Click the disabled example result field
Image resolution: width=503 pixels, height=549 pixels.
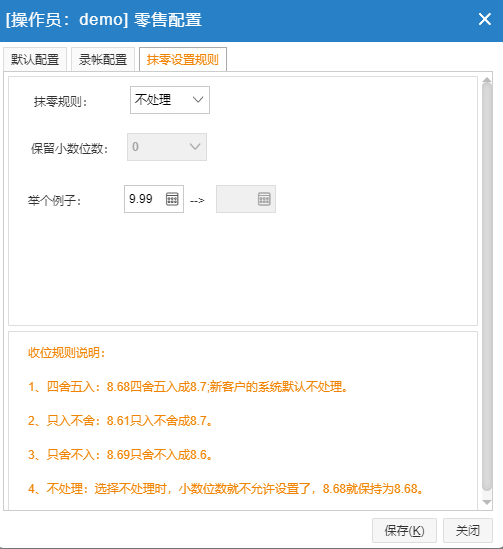coord(246,199)
